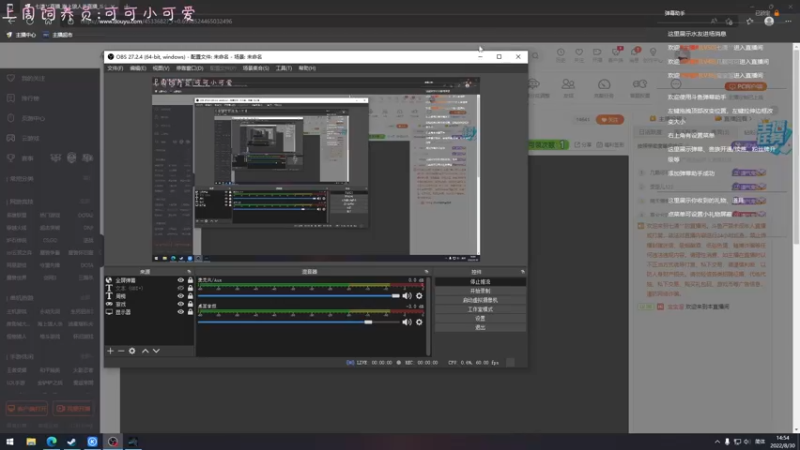Open source properties gear below the sources list

point(132,351)
